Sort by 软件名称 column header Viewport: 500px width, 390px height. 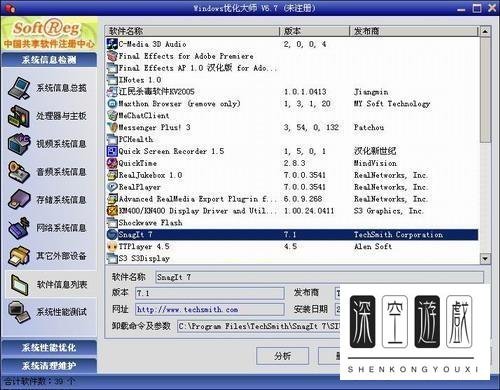click(192, 31)
